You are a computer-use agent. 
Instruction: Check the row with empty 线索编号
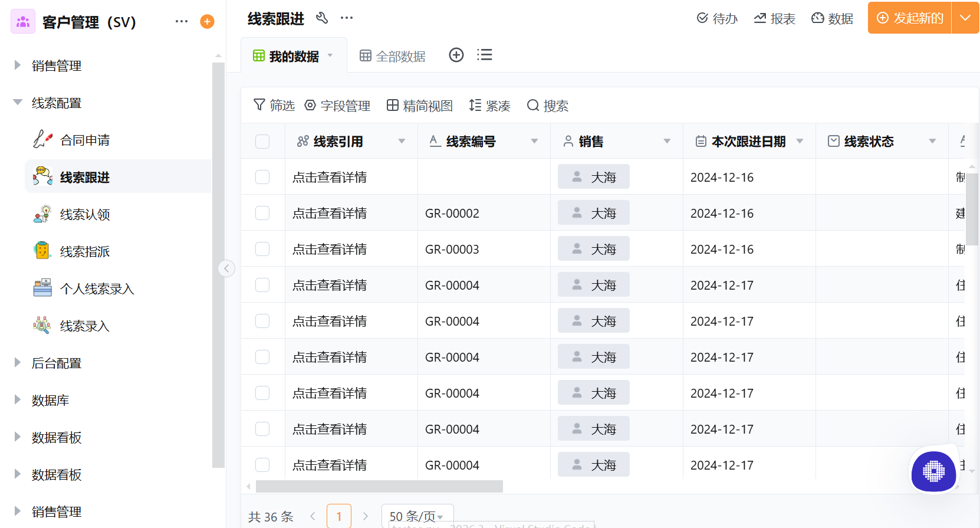click(262, 177)
